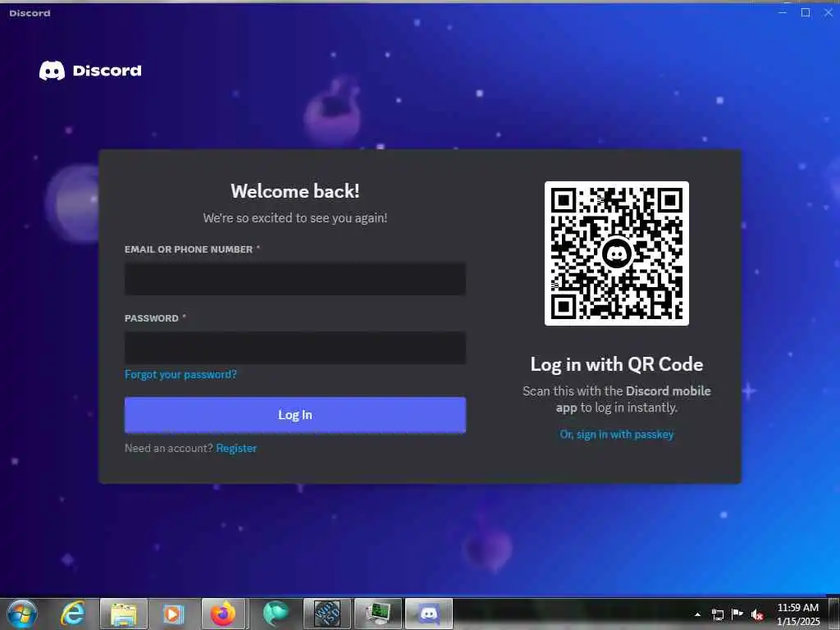Open the Forgot your password link

(180, 374)
